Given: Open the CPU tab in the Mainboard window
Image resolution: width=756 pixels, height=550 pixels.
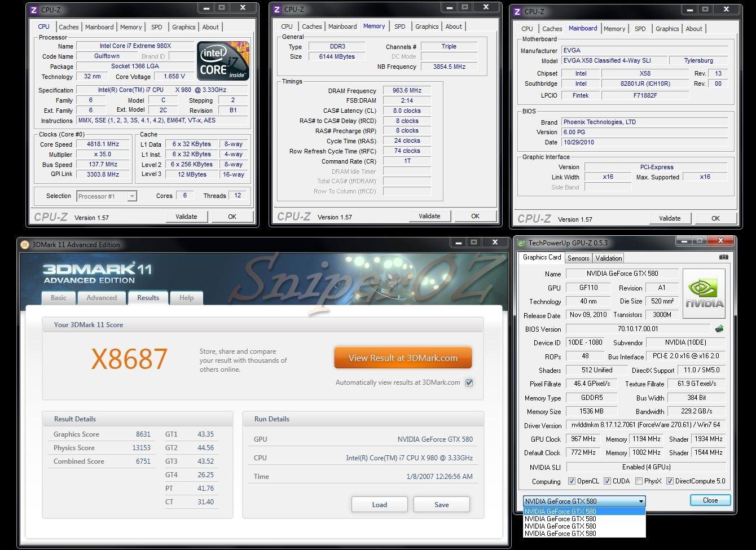Looking at the screenshot, I should coord(527,29).
